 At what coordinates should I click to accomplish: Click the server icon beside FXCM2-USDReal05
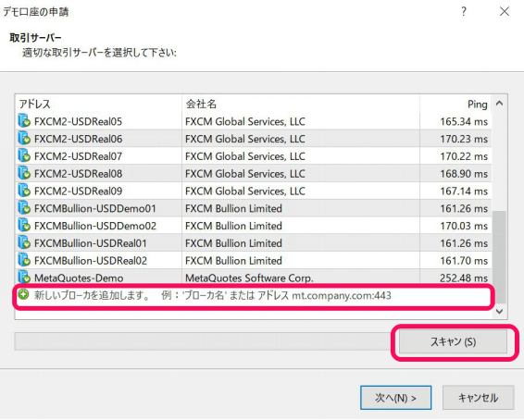click(24, 121)
